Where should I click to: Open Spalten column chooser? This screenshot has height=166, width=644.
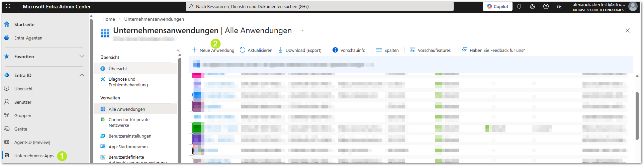click(x=387, y=50)
